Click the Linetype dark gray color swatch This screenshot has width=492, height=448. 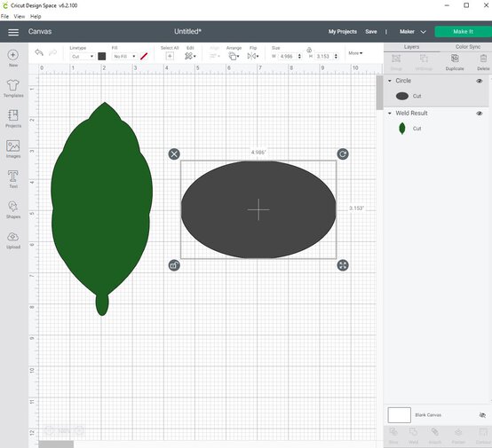[x=101, y=56]
